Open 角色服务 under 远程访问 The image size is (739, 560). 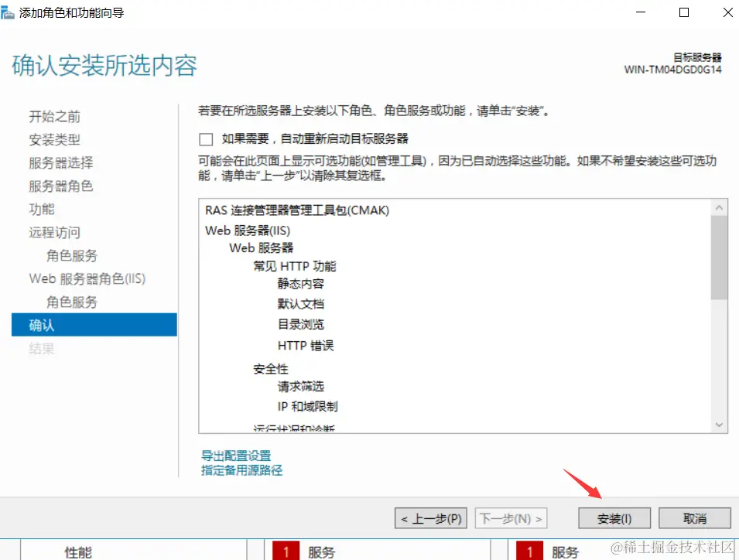click(72, 255)
